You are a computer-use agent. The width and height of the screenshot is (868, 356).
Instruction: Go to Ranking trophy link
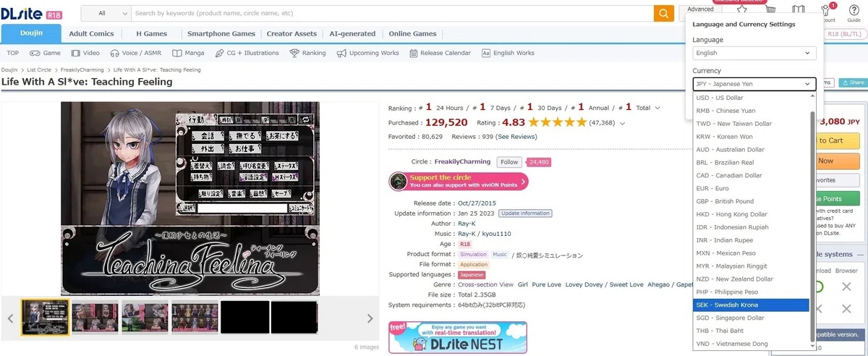[x=307, y=53]
